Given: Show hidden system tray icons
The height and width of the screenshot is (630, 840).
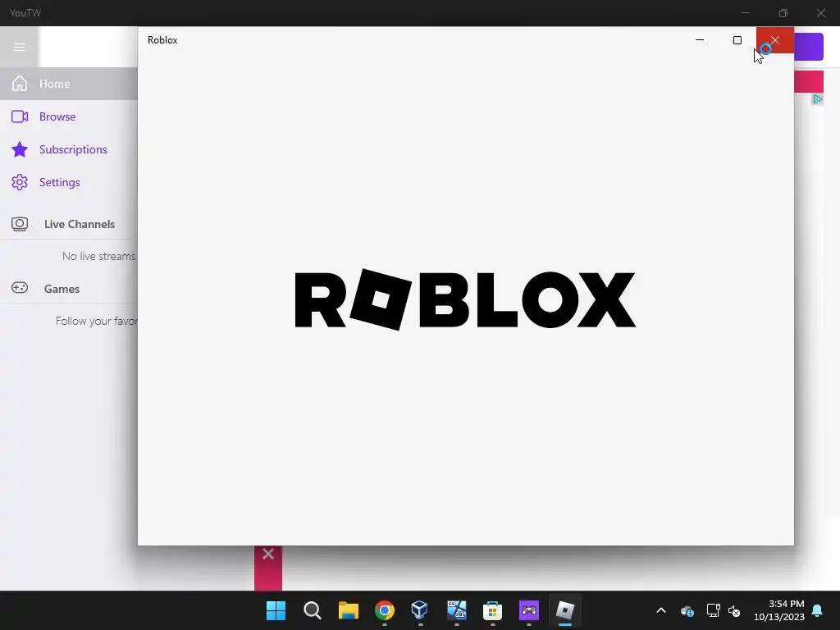Looking at the screenshot, I should (x=661, y=610).
